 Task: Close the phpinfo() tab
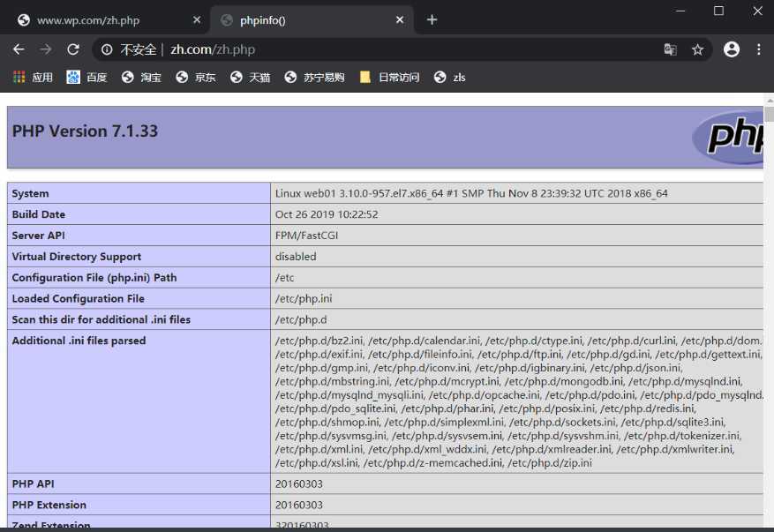click(x=400, y=19)
